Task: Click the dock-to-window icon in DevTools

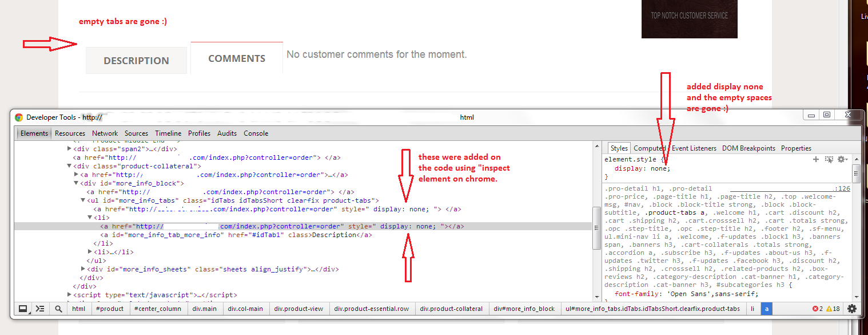Action: pyautogui.click(x=23, y=309)
